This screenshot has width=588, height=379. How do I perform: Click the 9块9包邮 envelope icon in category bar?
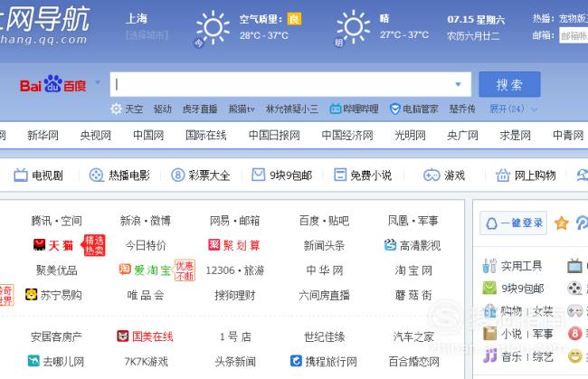point(258,175)
